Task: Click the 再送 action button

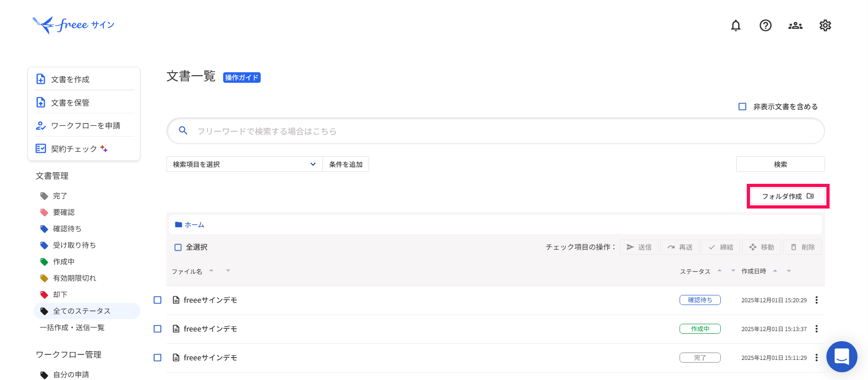Action: pos(680,247)
